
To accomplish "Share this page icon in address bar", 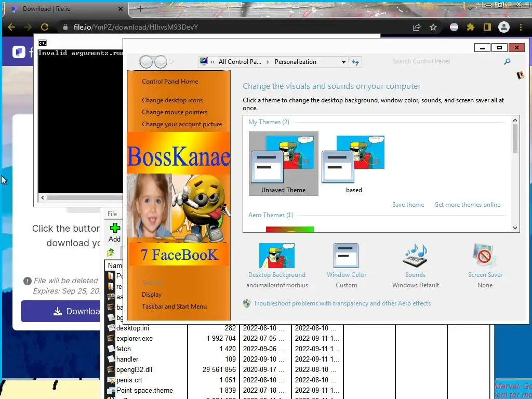I will tap(417, 27).
